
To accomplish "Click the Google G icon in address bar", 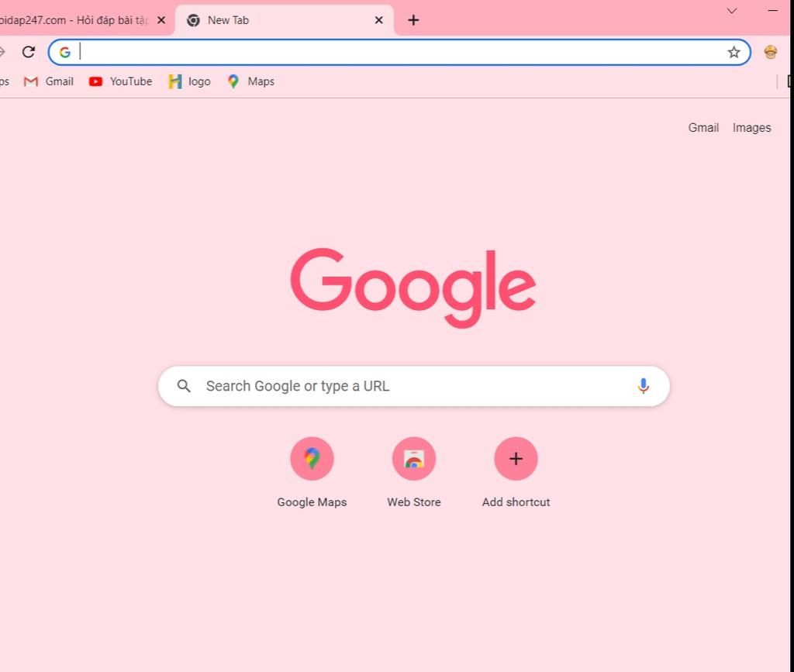I will coord(65,52).
